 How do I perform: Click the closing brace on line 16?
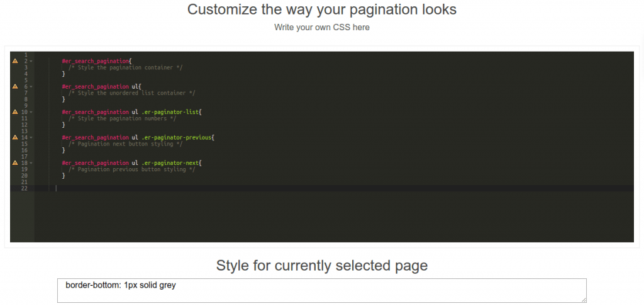tap(64, 150)
